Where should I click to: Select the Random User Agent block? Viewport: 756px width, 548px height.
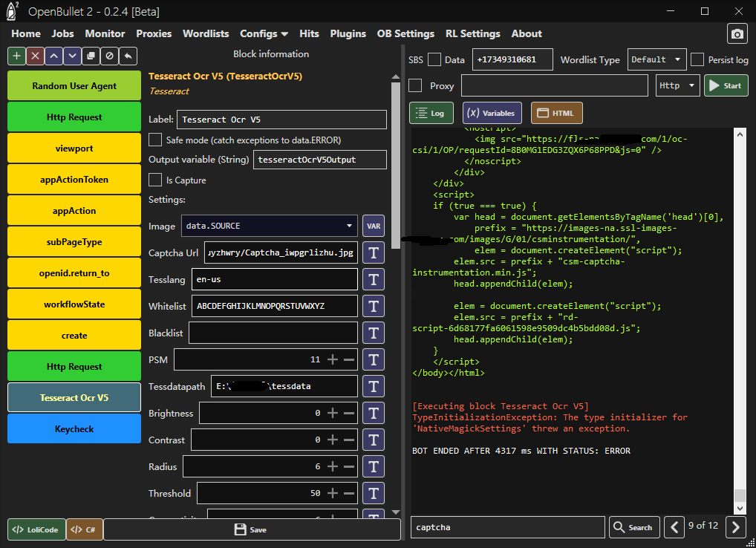(x=74, y=86)
